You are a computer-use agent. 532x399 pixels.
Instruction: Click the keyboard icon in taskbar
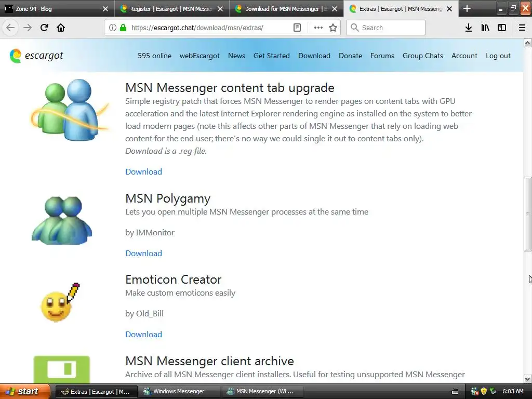click(x=455, y=392)
